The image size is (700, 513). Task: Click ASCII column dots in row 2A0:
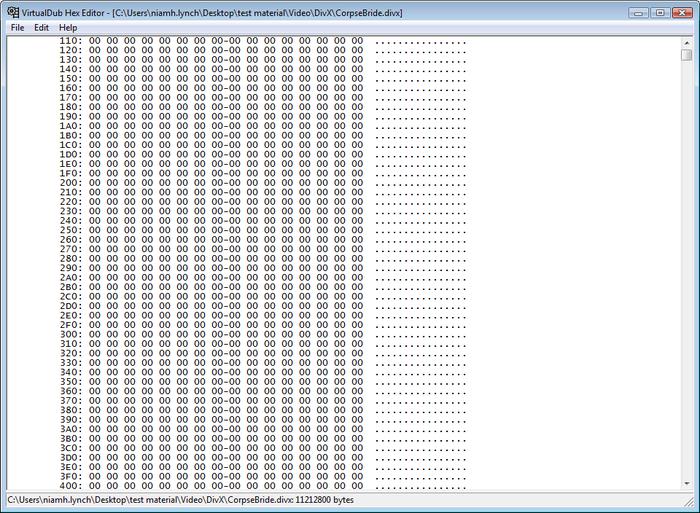pyautogui.click(x=421, y=277)
